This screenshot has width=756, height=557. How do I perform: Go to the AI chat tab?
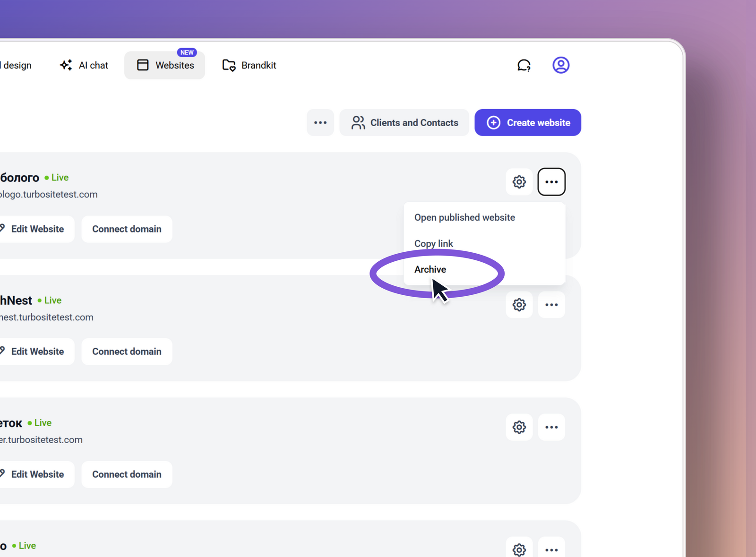tap(84, 65)
